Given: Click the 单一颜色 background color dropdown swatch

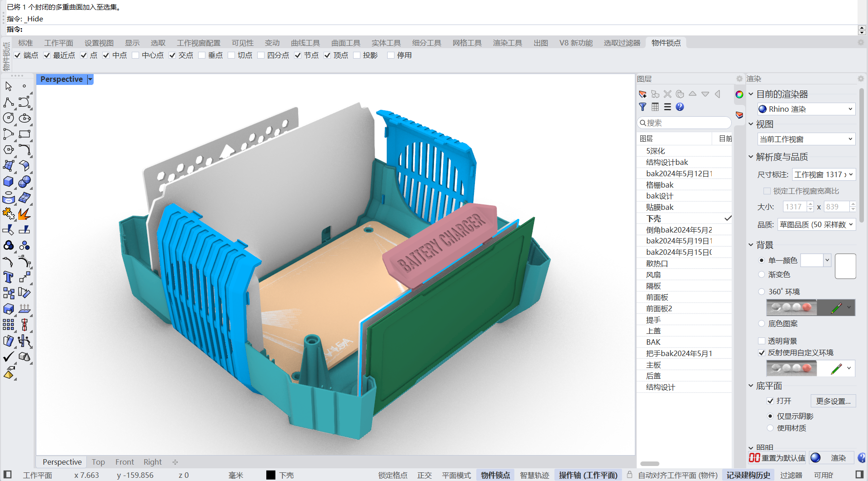Looking at the screenshot, I should (816, 260).
